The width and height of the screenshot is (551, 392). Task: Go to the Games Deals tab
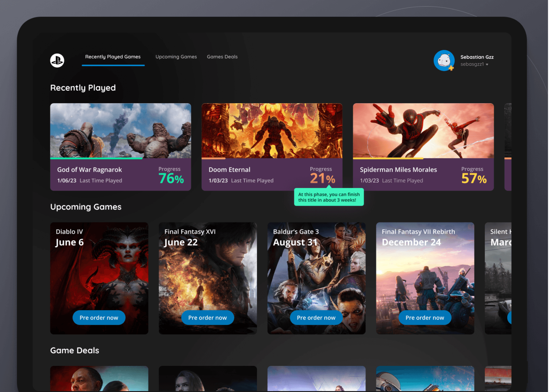(222, 57)
